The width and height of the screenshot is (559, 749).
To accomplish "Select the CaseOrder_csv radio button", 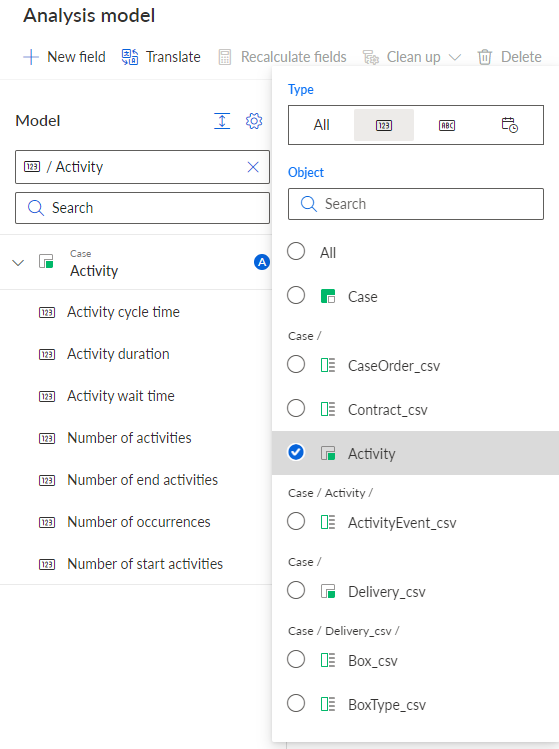I will (296, 364).
